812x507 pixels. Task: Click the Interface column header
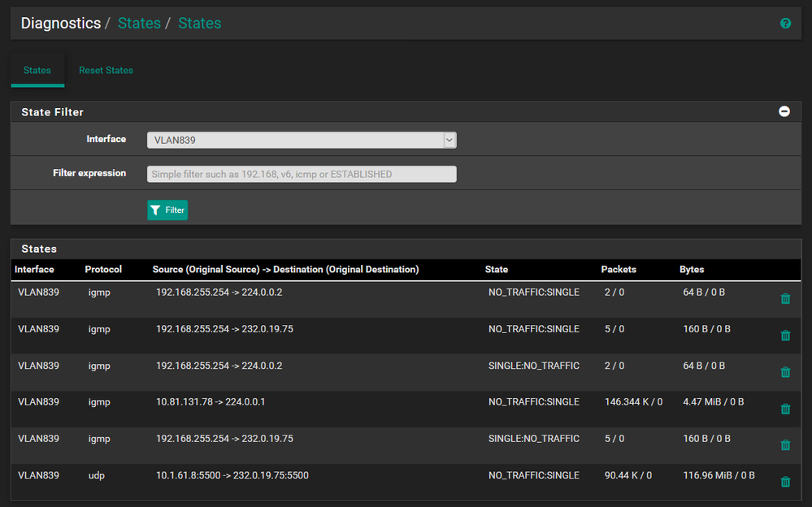tap(34, 270)
